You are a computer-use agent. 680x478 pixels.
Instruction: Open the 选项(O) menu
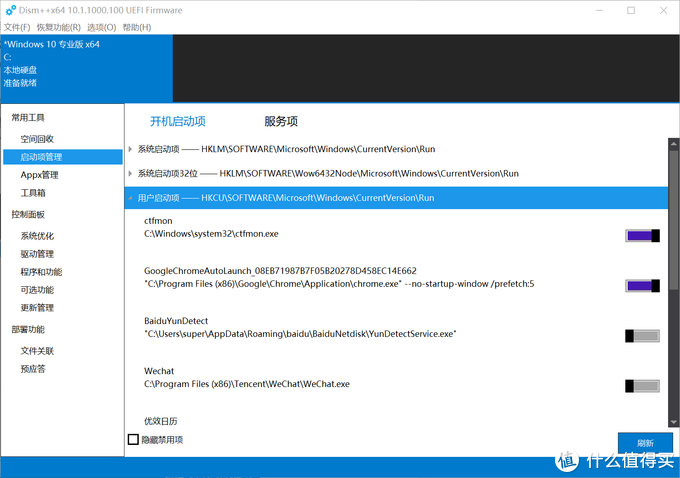101,27
